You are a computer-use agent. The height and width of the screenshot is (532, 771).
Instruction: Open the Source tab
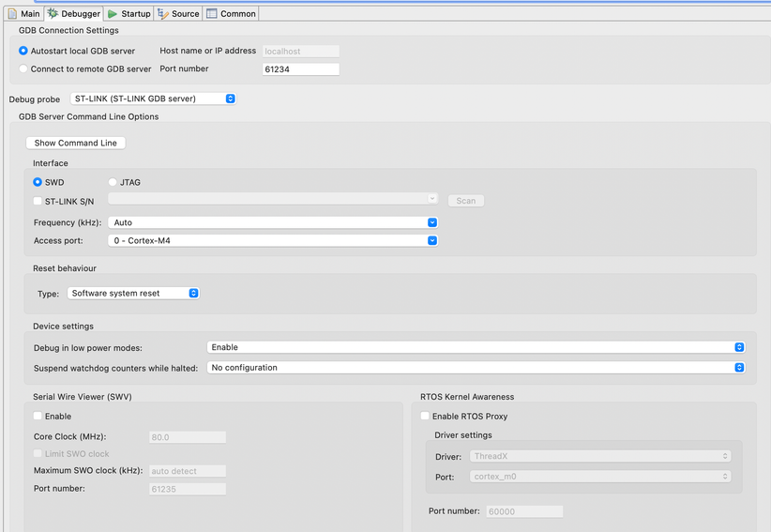pos(178,14)
